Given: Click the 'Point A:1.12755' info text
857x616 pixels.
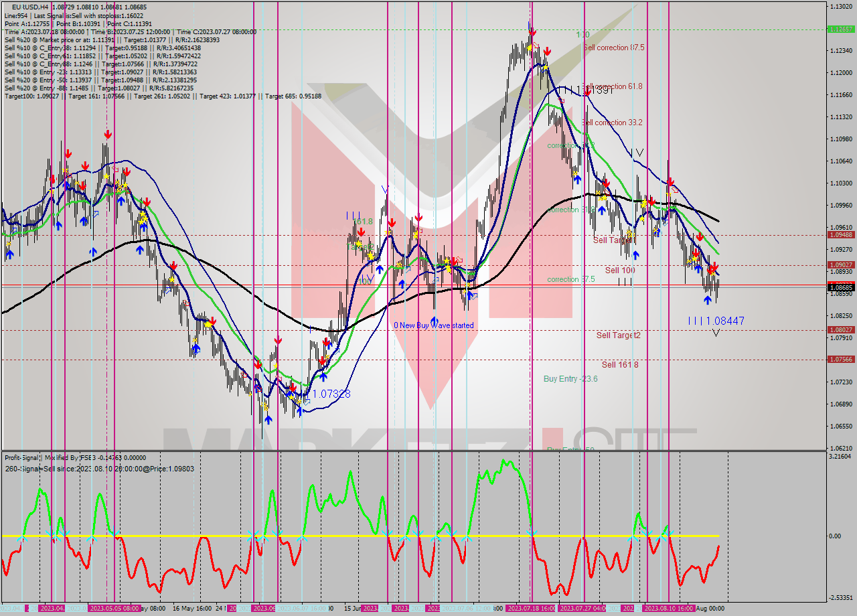Looking at the screenshot, I should [25, 23].
